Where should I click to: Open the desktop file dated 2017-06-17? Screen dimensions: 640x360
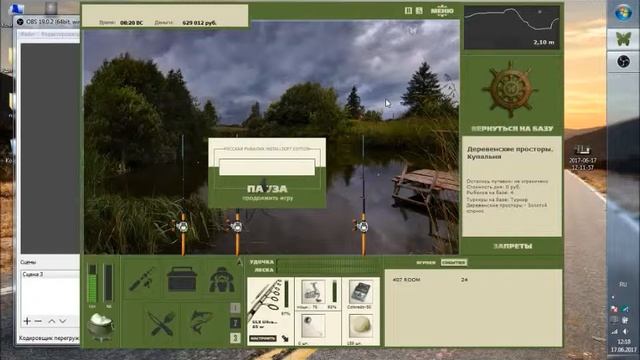(x=582, y=158)
